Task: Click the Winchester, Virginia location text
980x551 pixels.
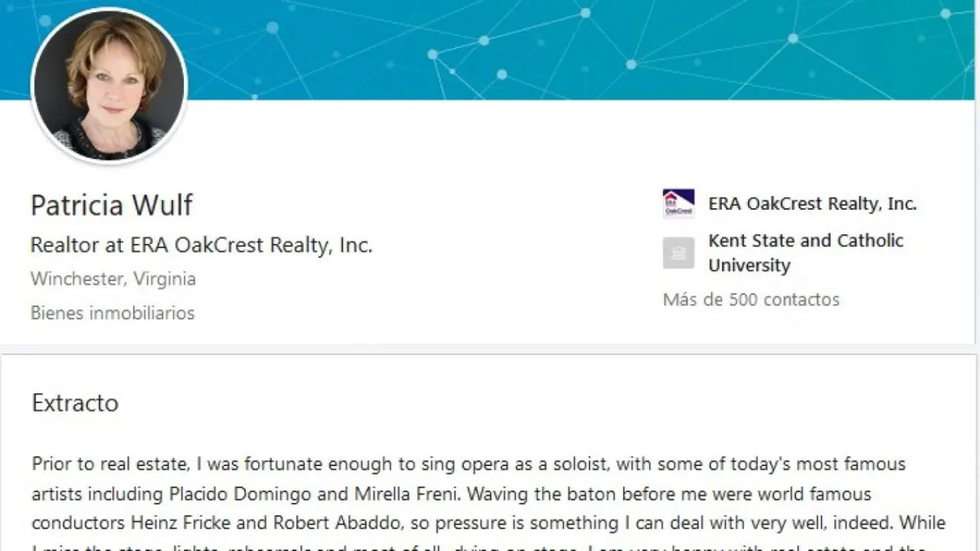Action: tap(113, 279)
